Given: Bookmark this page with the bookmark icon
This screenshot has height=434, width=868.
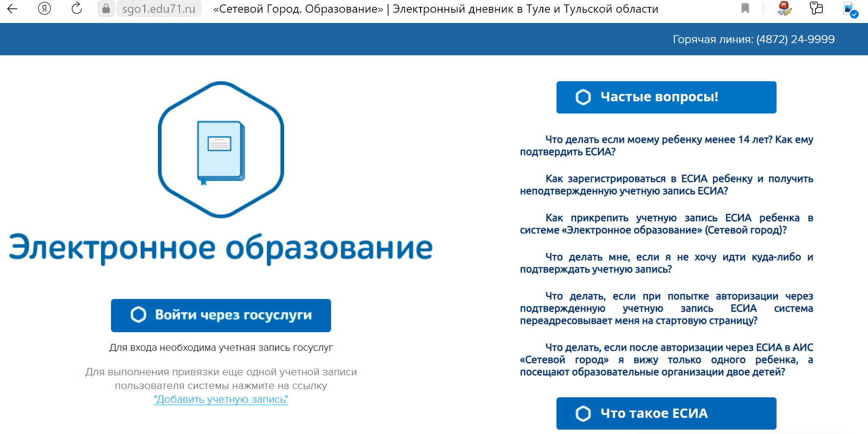Looking at the screenshot, I should click(x=745, y=8).
